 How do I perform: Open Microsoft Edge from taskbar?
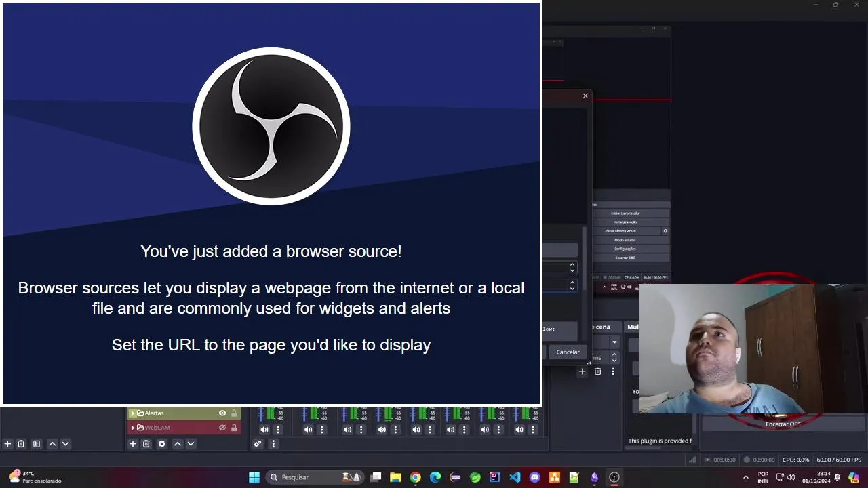tap(435, 477)
